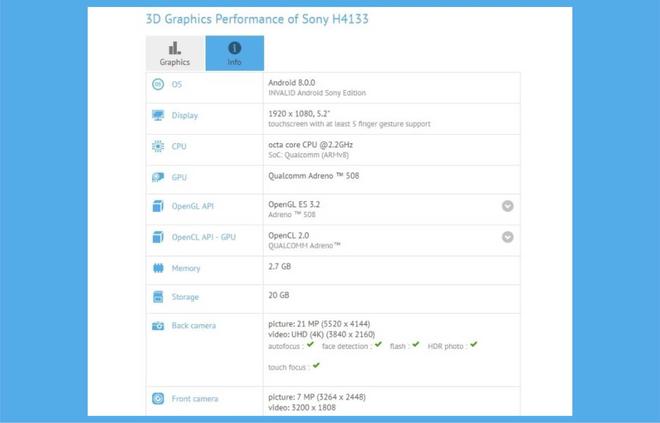Click 'Qualcomm Adreno ™ 508' GPU value
Viewport: 660px width, 423px height.
[314, 176]
